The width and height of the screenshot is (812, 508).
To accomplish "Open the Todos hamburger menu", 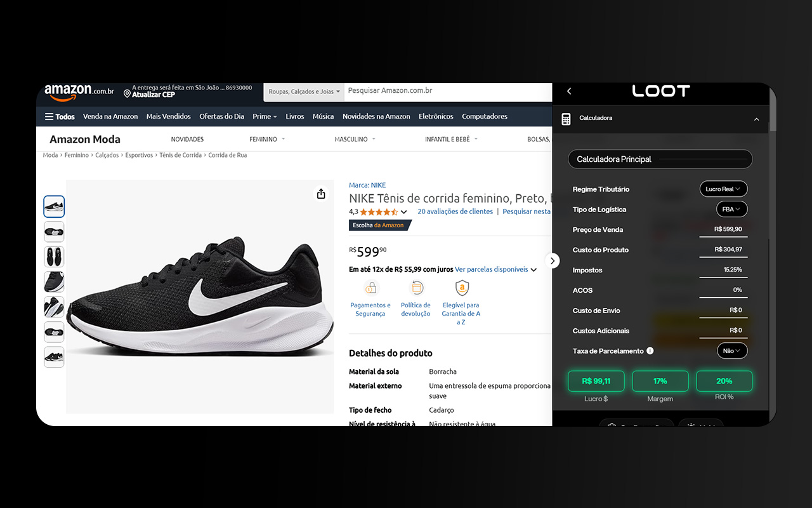I will tap(60, 116).
